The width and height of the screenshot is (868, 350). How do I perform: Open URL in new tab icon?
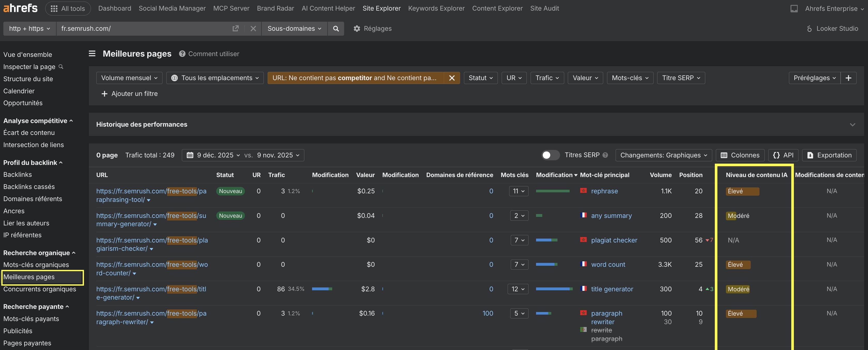click(x=236, y=29)
